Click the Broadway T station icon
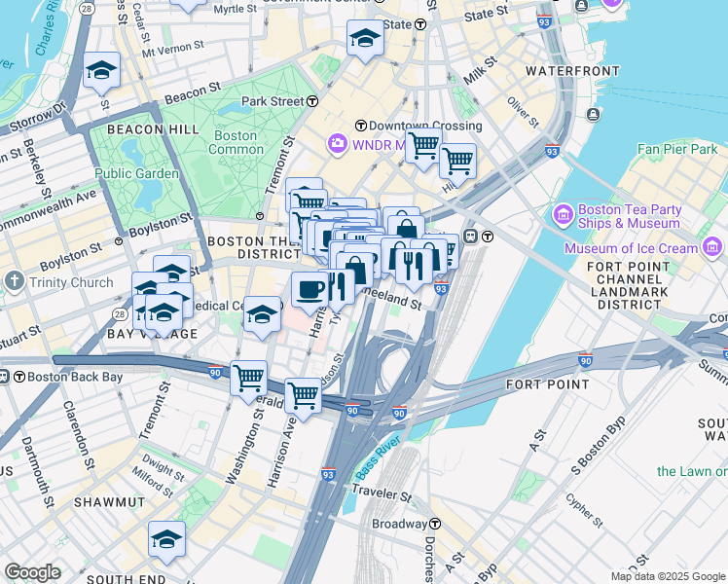728x584 pixels. pyautogui.click(x=435, y=524)
